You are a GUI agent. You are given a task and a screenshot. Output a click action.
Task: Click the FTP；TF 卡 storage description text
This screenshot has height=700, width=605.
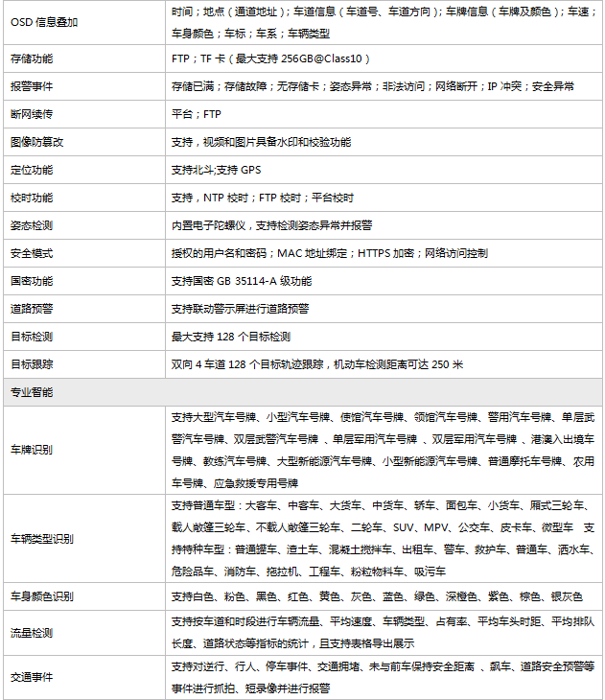pos(270,58)
